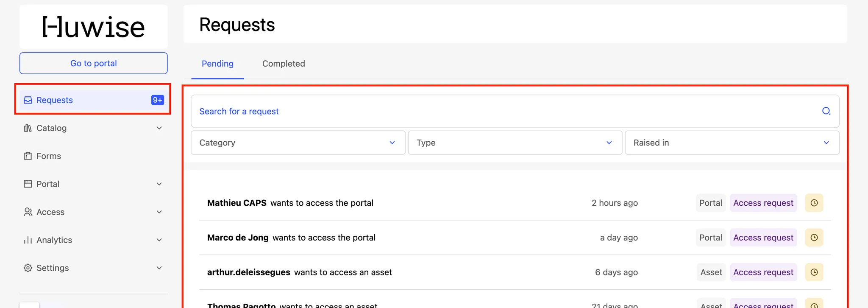Click the Forms clipboard icon
Image resolution: width=868 pixels, height=308 pixels.
28,156
